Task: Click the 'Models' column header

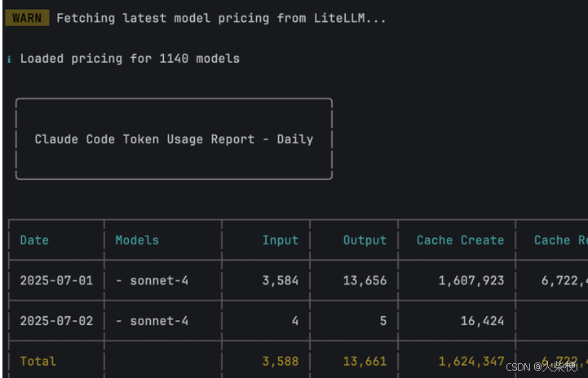Action: [137, 240]
